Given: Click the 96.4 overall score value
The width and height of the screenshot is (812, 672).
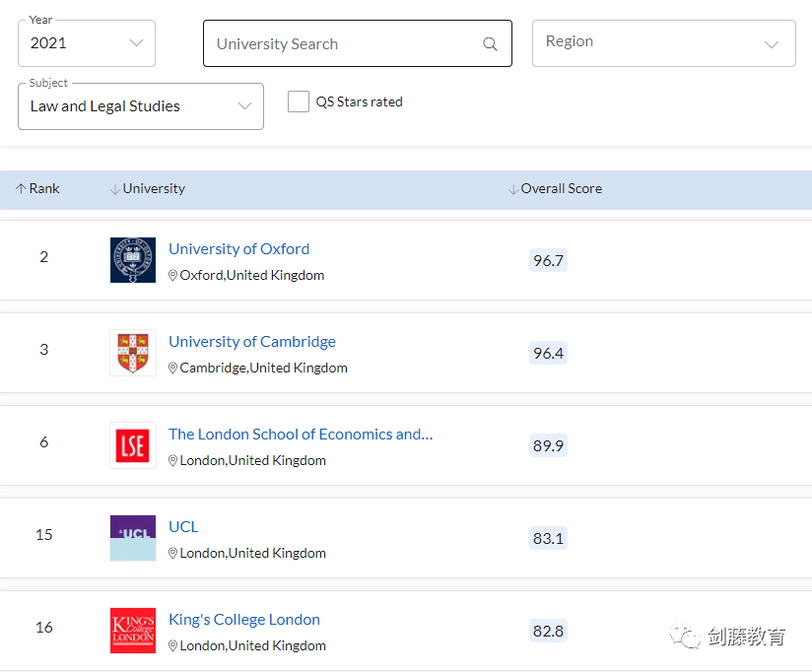Looking at the screenshot, I should tap(549, 353).
